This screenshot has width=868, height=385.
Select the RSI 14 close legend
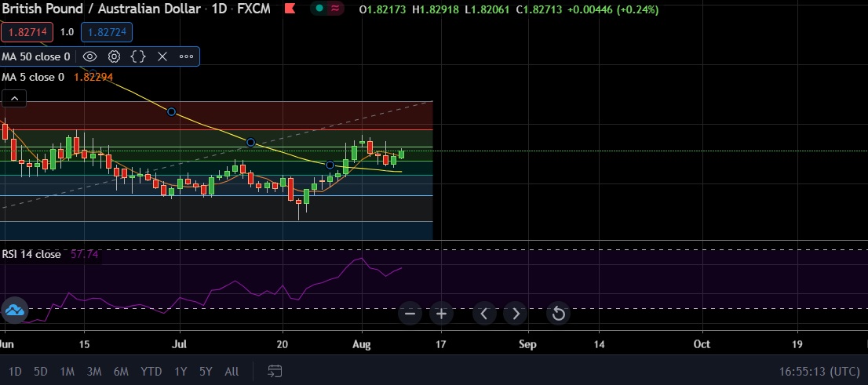[x=31, y=255]
